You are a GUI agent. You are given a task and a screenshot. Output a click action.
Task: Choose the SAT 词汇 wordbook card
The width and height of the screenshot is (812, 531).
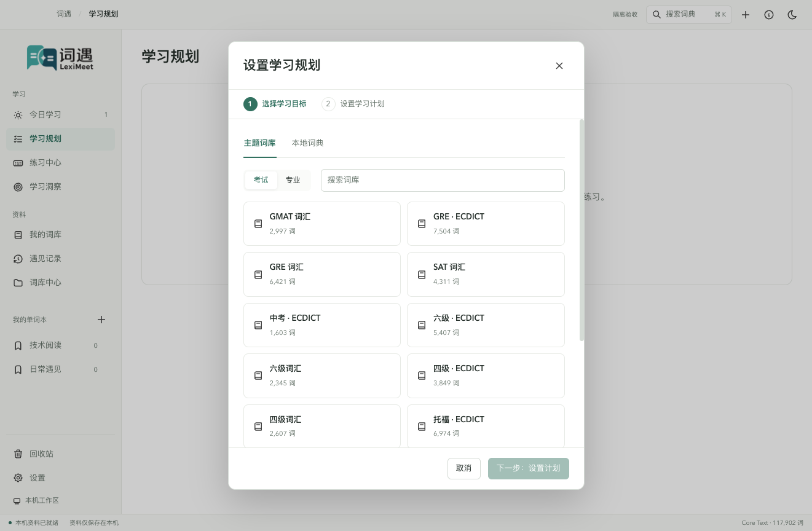click(x=486, y=274)
